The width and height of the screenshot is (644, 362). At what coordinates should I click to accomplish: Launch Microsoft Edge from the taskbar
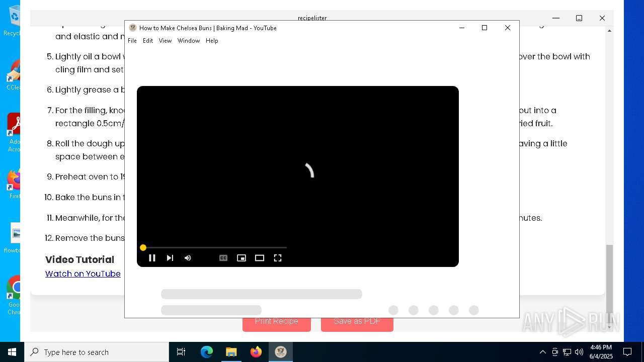coord(207,352)
